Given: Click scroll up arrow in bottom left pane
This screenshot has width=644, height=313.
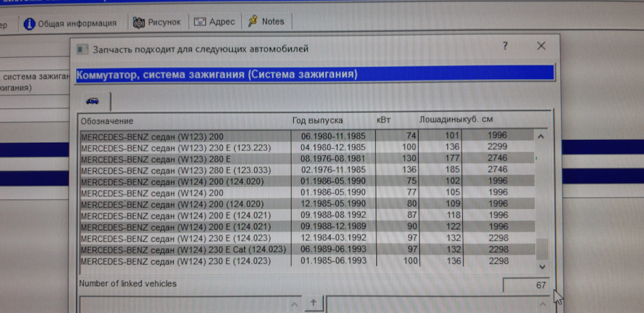Looking at the screenshot, I should click(293, 305).
